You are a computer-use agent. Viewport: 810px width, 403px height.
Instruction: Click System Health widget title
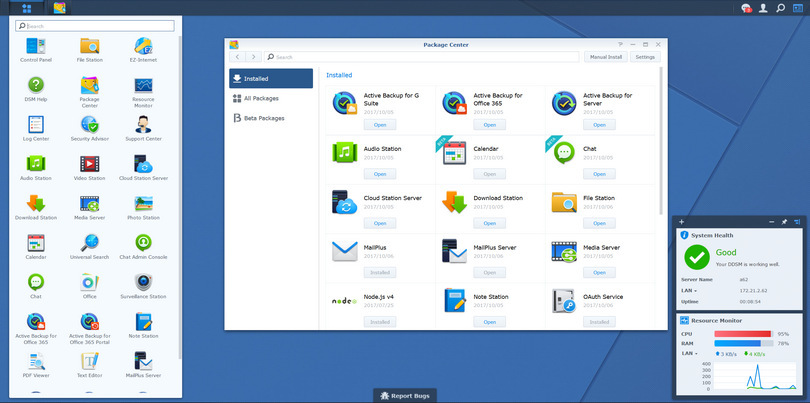712,235
